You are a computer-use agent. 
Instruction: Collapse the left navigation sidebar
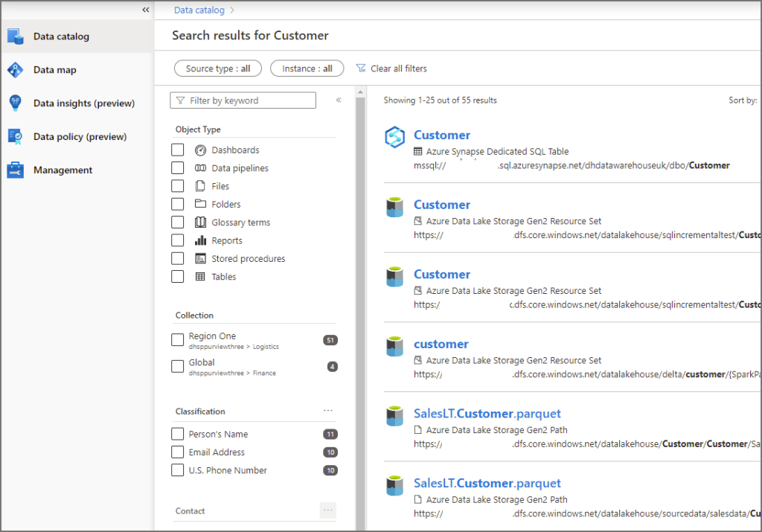[x=146, y=10]
